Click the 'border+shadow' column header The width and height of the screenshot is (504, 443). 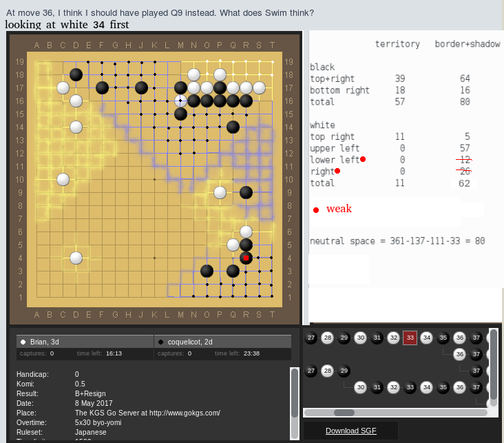point(468,44)
